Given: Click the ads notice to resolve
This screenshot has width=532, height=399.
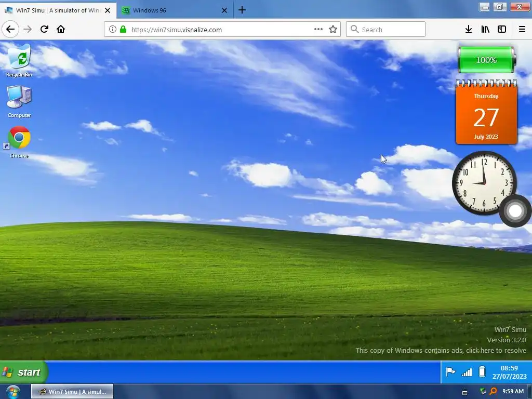Looking at the screenshot, I should point(441,350).
